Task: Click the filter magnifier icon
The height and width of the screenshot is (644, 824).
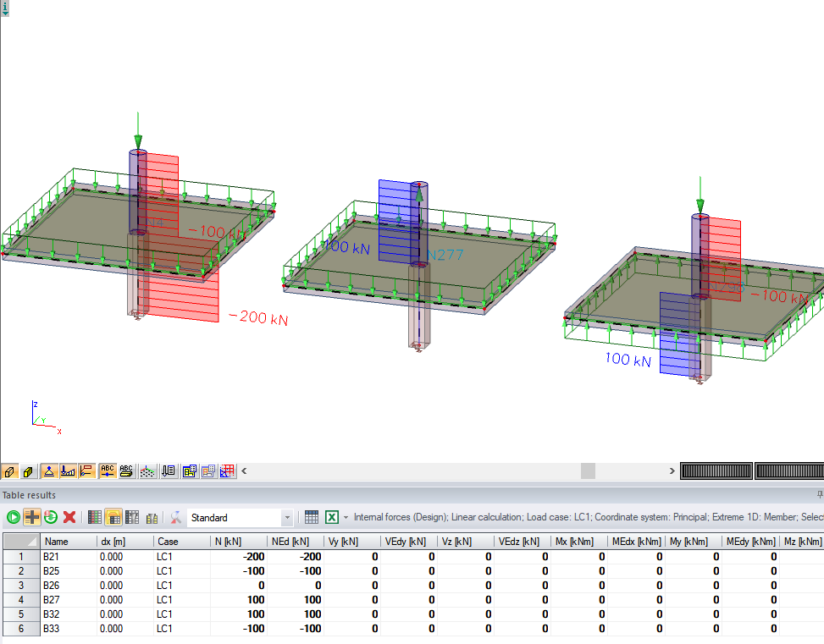Action: coord(176,517)
